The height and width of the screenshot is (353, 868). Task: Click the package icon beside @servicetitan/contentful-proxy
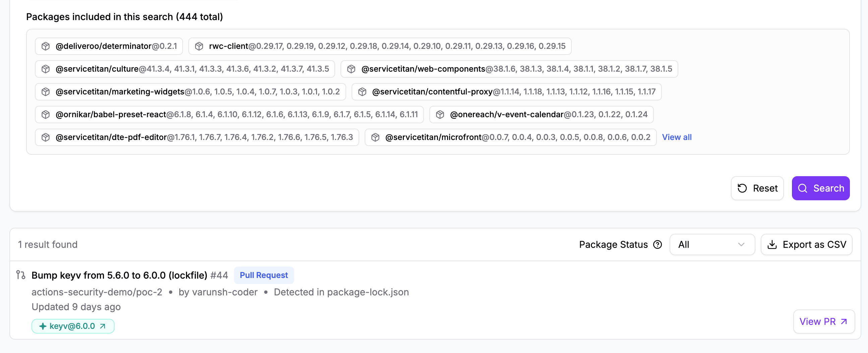point(362,92)
